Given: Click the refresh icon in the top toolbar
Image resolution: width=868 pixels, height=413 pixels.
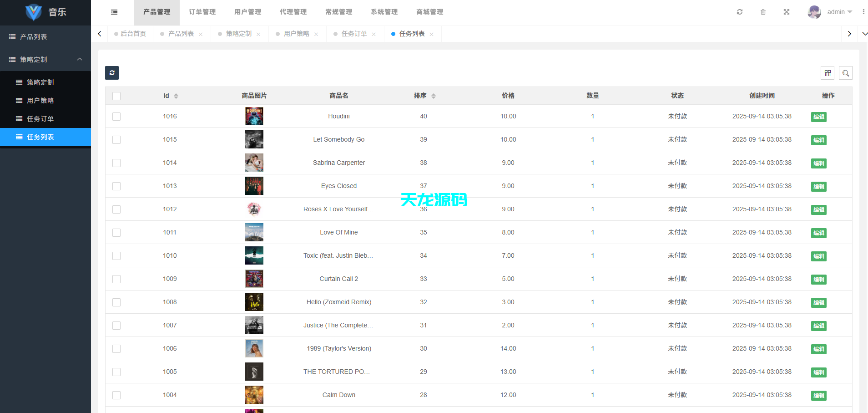Looking at the screenshot, I should pyautogui.click(x=740, y=12).
